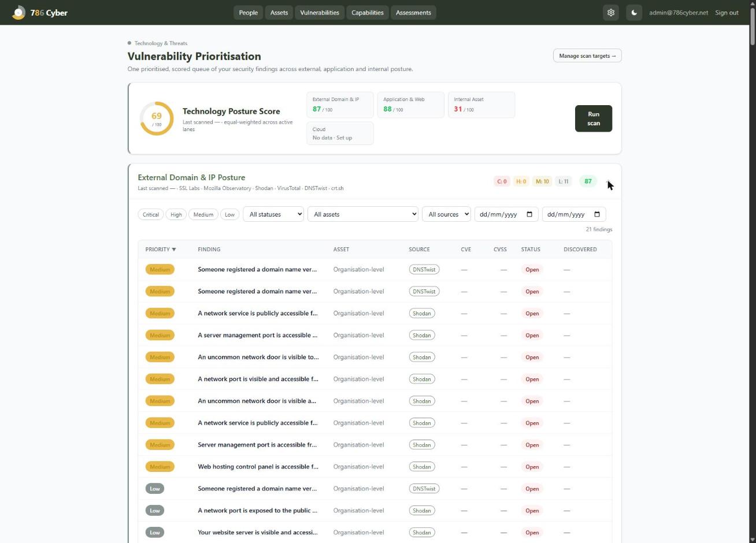Click the M: 10 medium count badge

click(x=542, y=181)
